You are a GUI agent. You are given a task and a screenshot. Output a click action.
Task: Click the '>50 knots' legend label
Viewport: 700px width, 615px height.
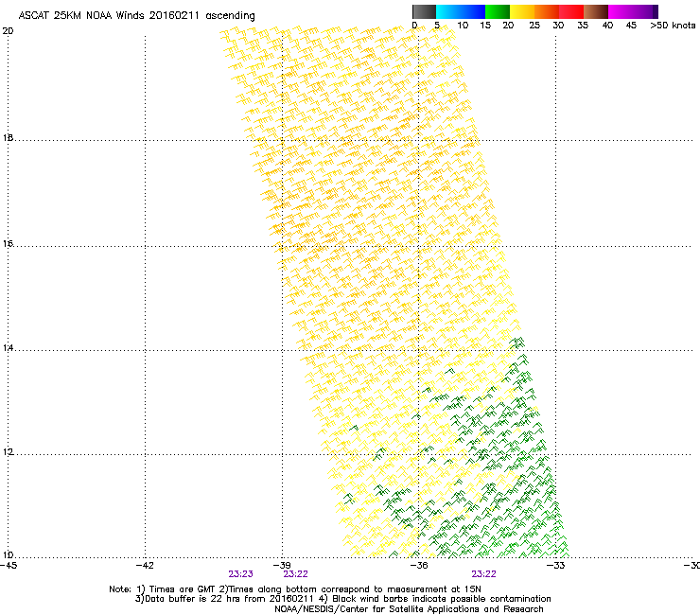point(673,26)
